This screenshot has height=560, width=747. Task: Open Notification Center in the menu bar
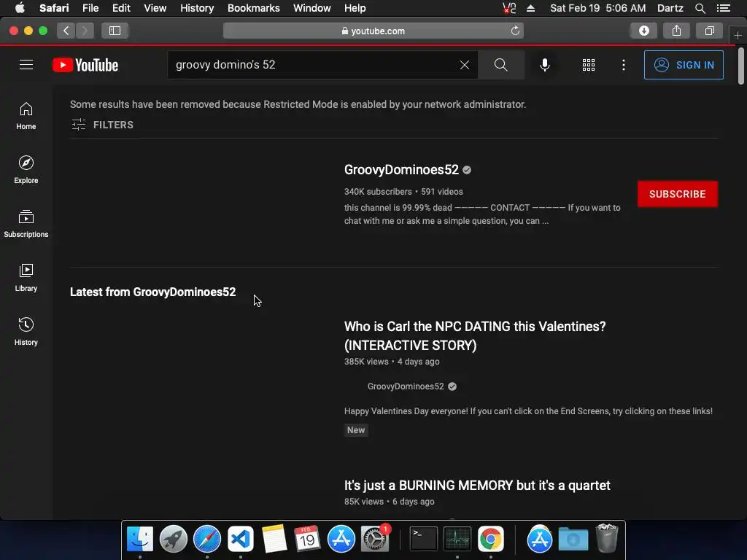coord(724,8)
